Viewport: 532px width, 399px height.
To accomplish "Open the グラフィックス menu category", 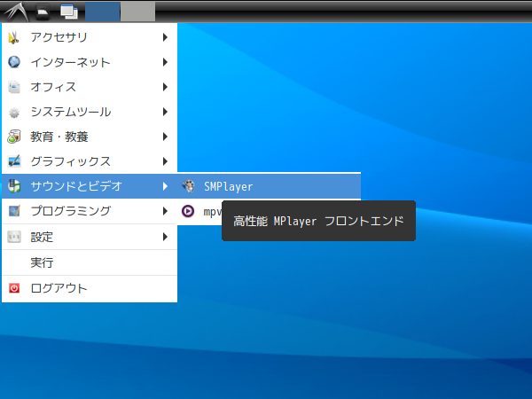I will click(90, 161).
